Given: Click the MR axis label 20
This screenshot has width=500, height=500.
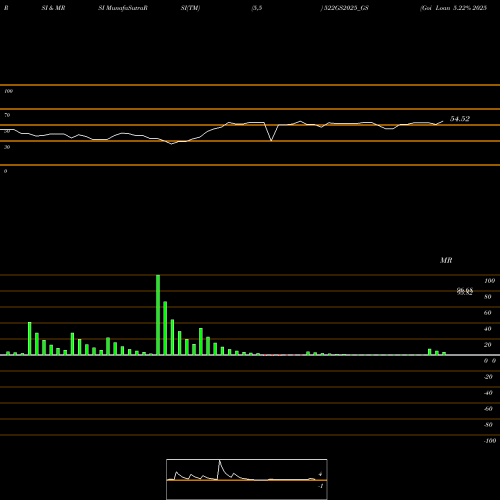Looking at the screenshot, I should click(488, 345).
